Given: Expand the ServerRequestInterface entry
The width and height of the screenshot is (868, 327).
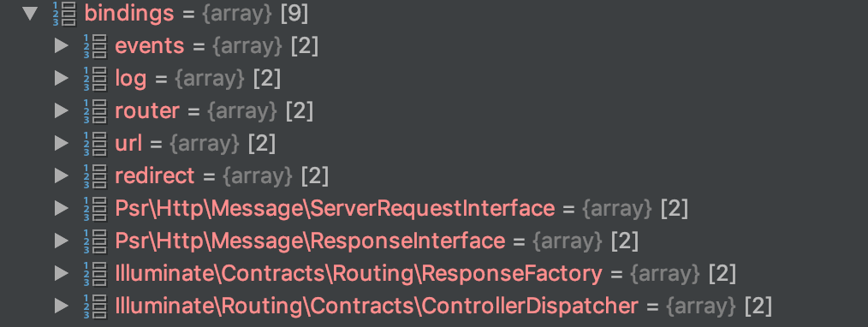Looking at the screenshot, I should pyautogui.click(x=62, y=209).
